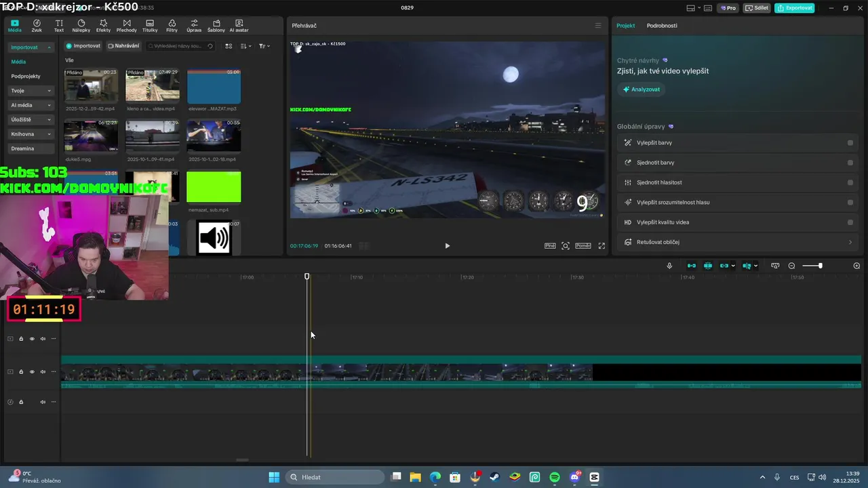868x488 pixels.
Task: Toggle preview axis icon above timeline
Action: (747, 266)
